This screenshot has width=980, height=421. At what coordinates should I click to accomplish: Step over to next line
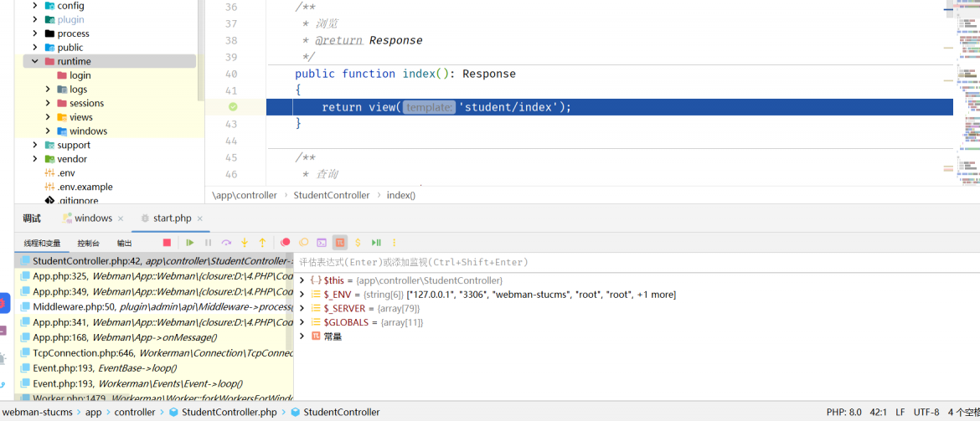(x=226, y=243)
